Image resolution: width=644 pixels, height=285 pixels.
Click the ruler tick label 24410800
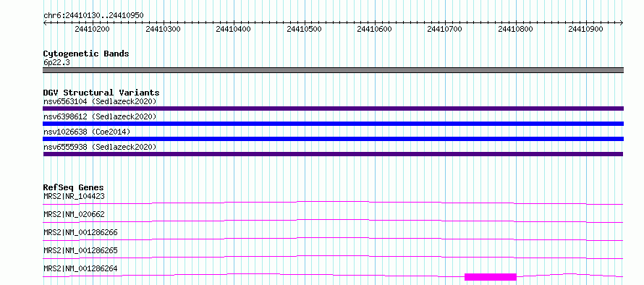pyautogui.click(x=515, y=29)
